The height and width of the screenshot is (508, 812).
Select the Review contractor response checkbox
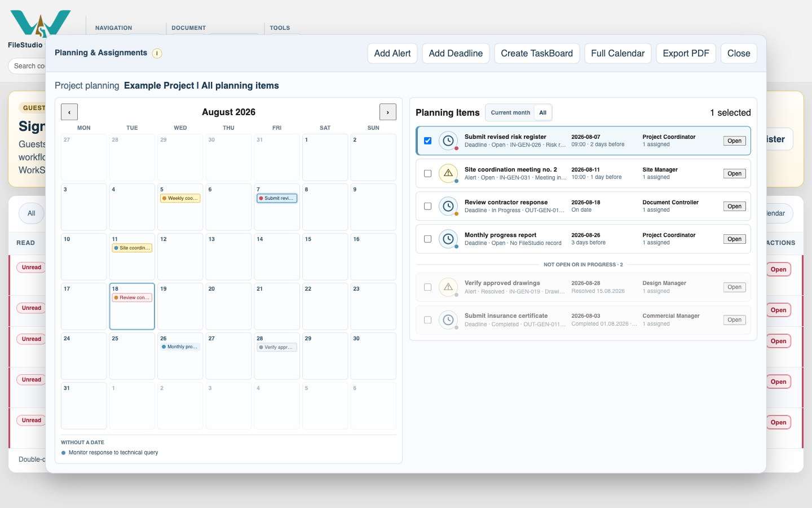427,207
